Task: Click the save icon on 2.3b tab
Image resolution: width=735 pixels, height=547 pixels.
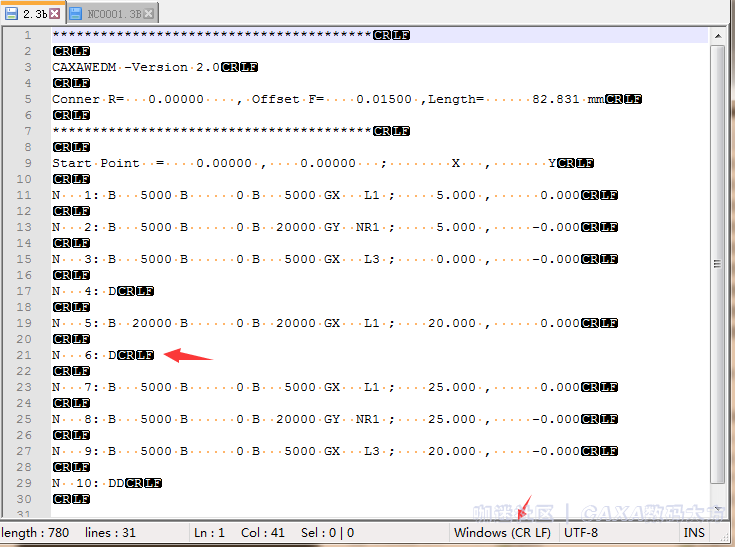Action: pyautogui.click(x=12, y=14)
